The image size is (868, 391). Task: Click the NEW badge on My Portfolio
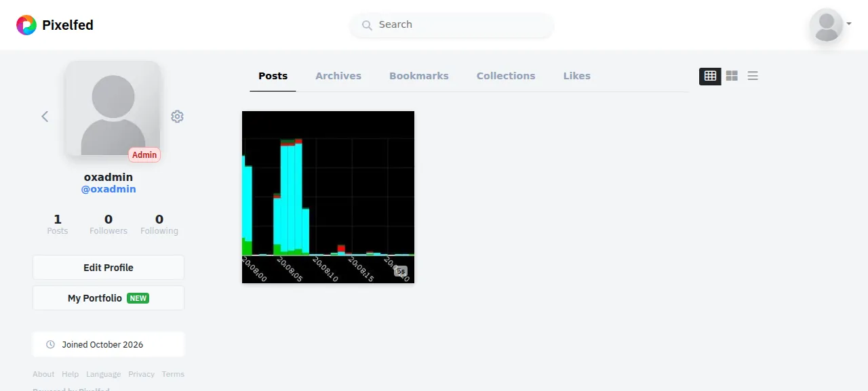(138, 298)
